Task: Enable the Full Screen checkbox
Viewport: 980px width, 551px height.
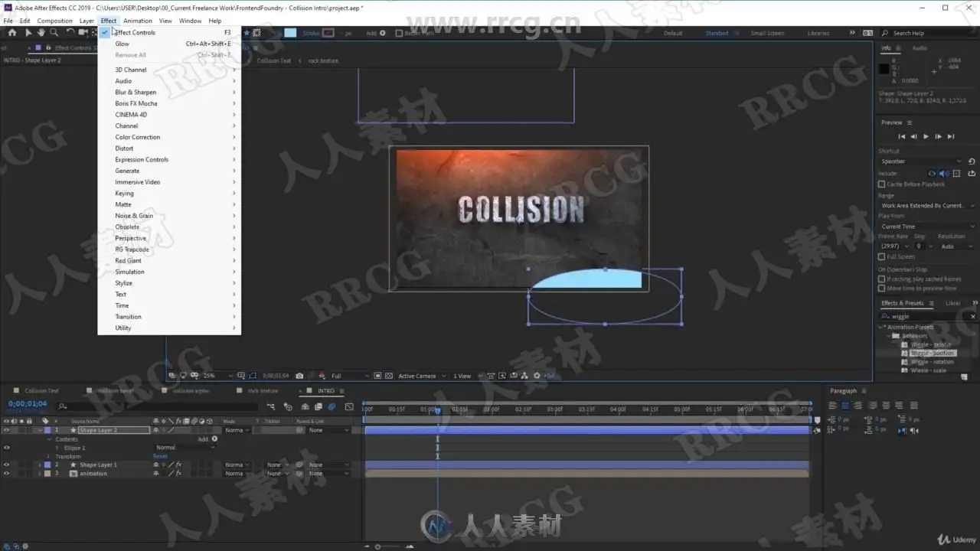Action: pyautogui.click(x=882, y=257)
